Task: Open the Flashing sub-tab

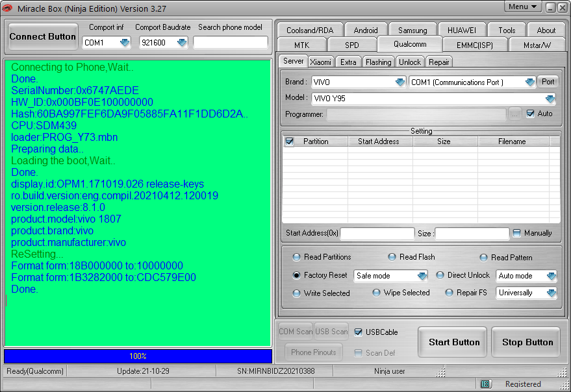Action: tap(378, 62)
